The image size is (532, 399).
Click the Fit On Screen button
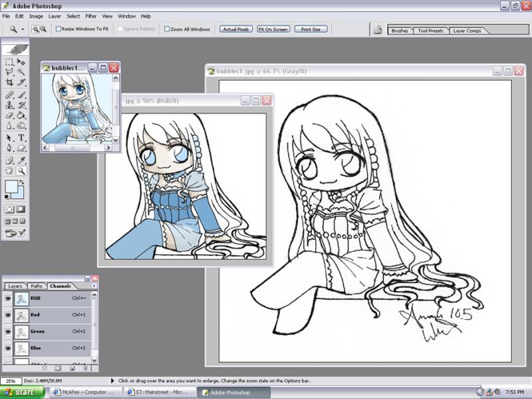(x=273, y=29)
